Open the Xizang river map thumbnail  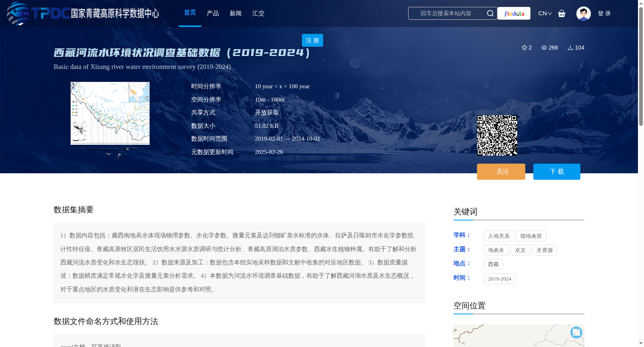point(110,113)
